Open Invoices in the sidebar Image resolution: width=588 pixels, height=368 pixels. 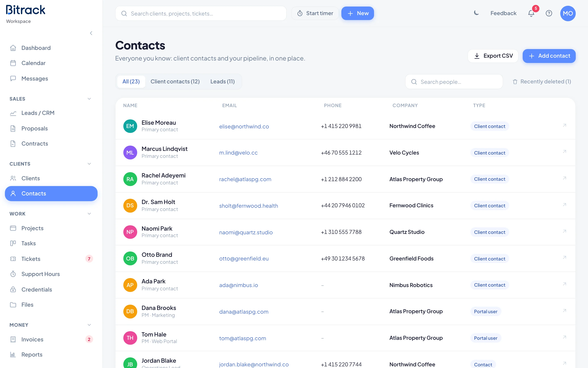(51, 339)
